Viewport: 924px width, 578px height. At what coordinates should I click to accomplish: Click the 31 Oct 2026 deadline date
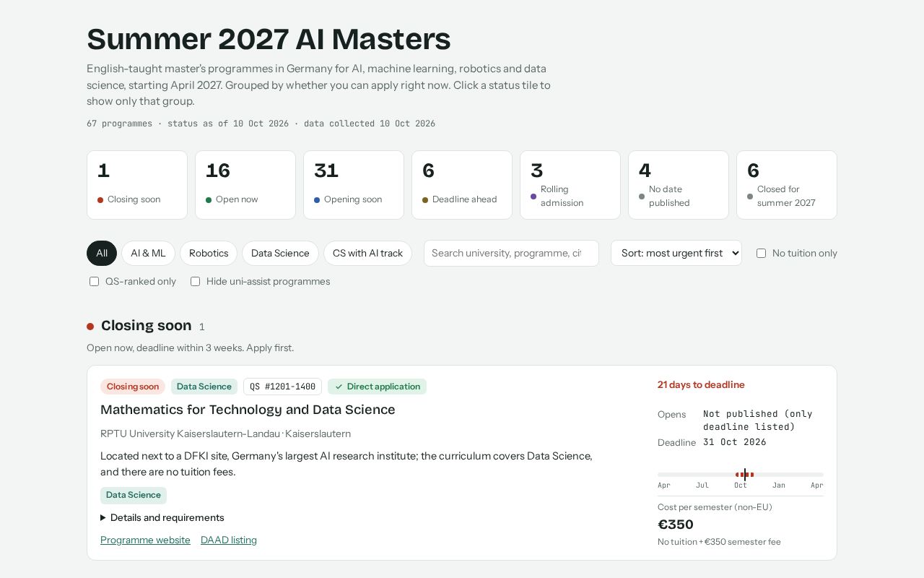pos(735,442)
